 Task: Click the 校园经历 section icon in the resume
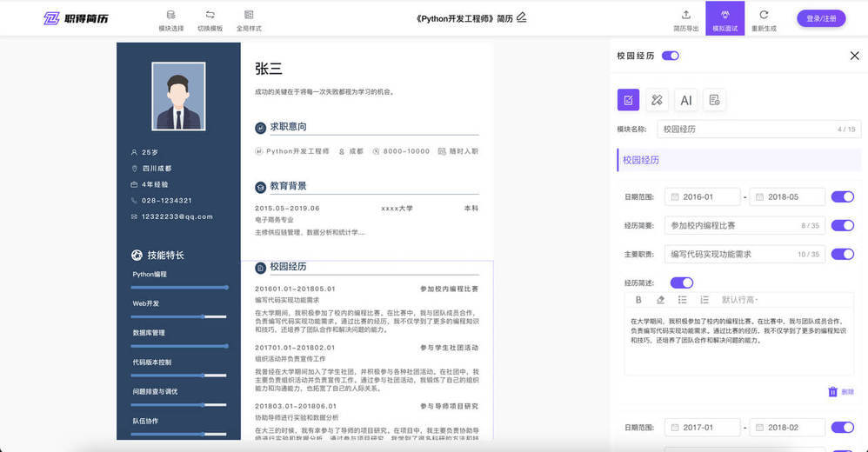[260, 268]
